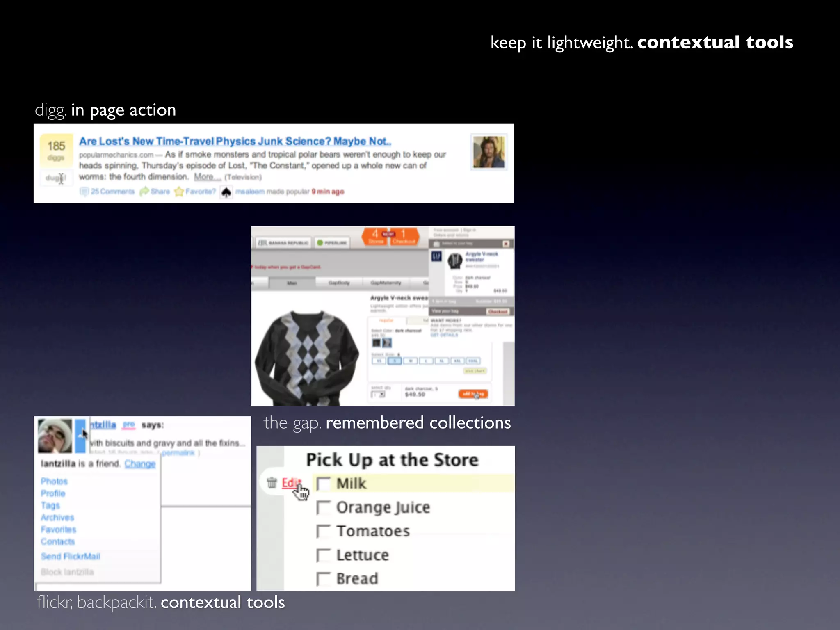Click the Argyle V-neck sweater link in bag
Screen dimensions: 840x630
[x=482, y=257]
